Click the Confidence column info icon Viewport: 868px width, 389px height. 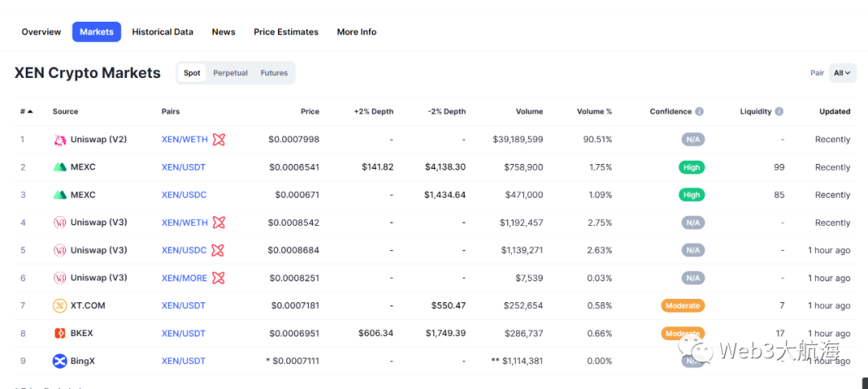(699, 111)
